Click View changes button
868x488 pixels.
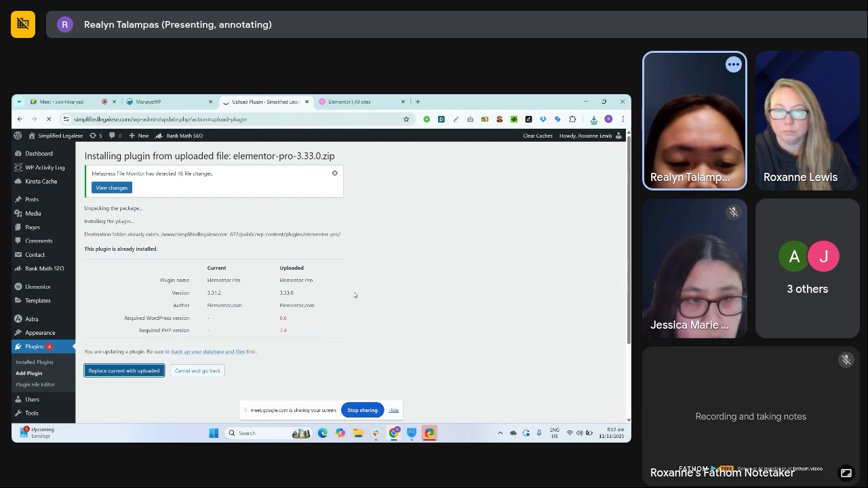coord(112,188)
